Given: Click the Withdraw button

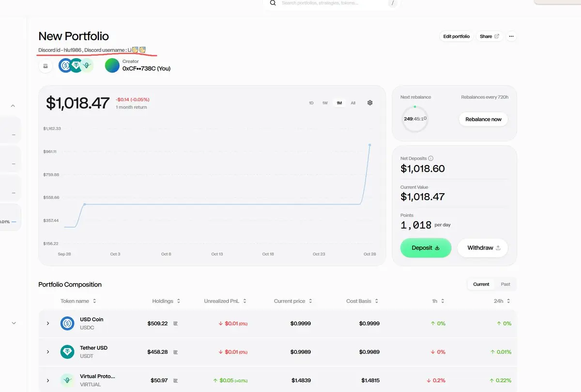Looking at the screenshot, I should tap(483, 248).
